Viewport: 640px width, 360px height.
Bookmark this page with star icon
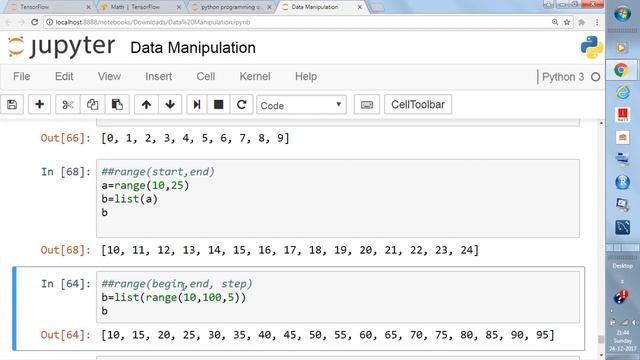tap(567, 22)
